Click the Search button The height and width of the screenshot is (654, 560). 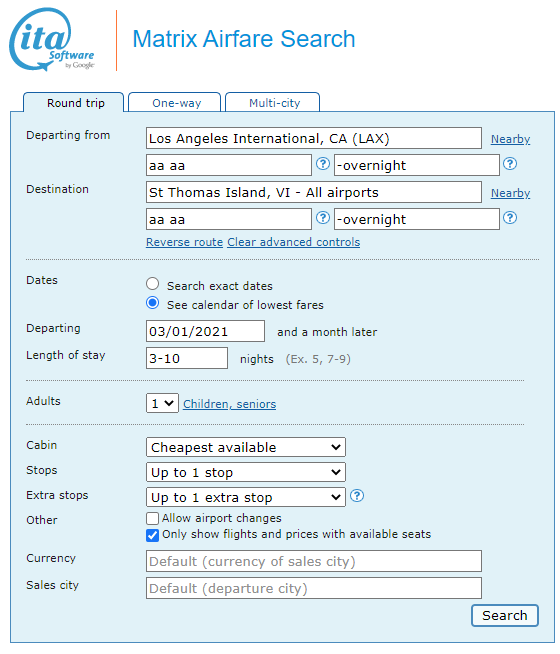point(505,616)
